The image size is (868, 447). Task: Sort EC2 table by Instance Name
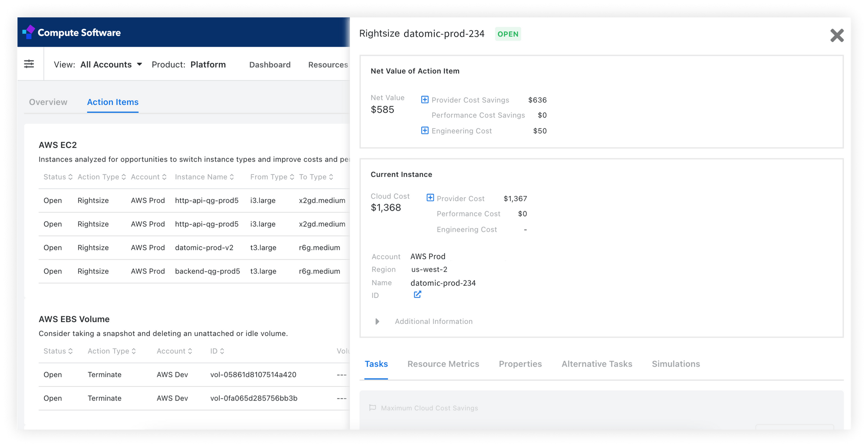(x=204, y=177)
